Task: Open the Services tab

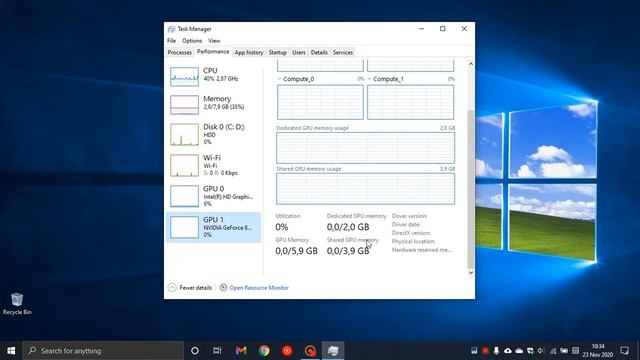Action: 343,53
